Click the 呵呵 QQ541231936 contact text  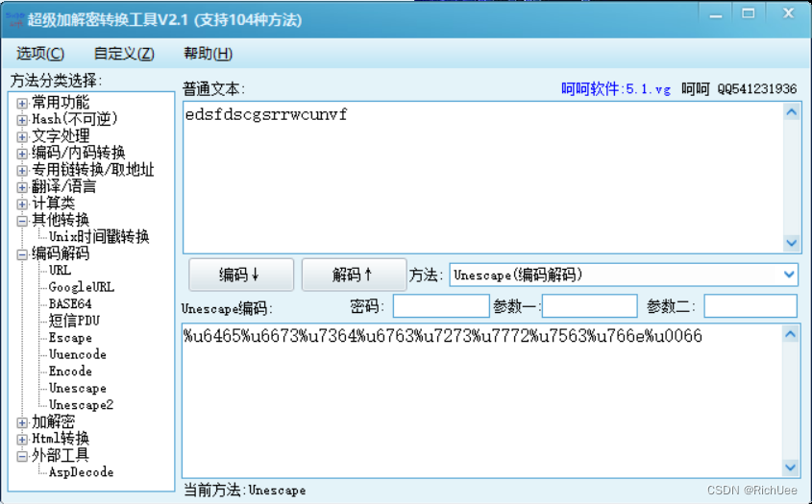click(x=739, y=89)
